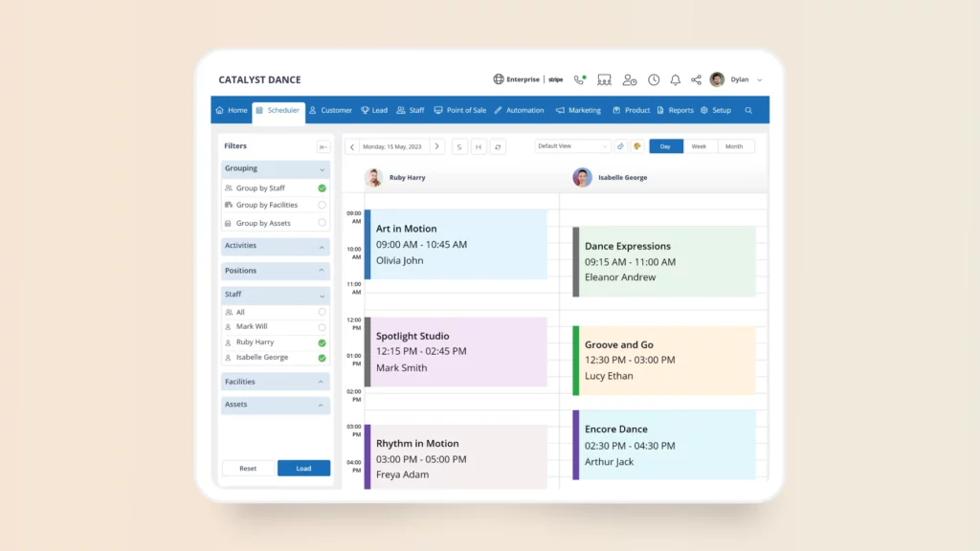Open the clock history icon
This screenshot has width=980, height=551.
pos(654,80)
